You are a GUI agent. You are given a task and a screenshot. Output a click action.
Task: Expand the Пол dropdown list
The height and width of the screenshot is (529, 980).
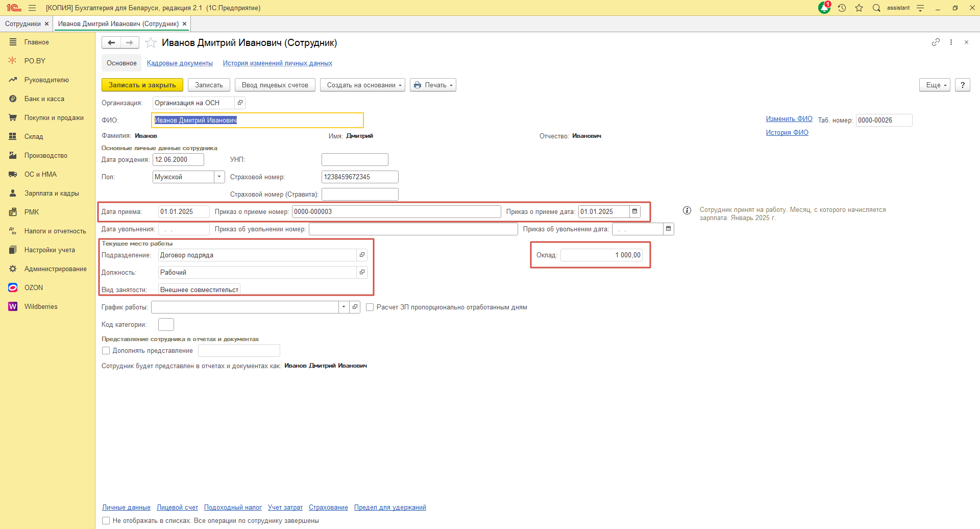click(219, 177)
